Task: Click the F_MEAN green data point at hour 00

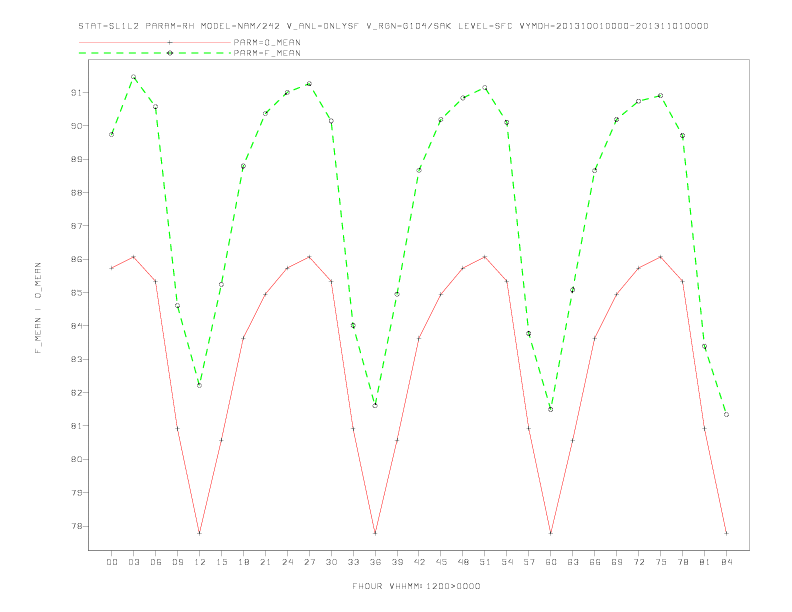Action: [112, 134]
